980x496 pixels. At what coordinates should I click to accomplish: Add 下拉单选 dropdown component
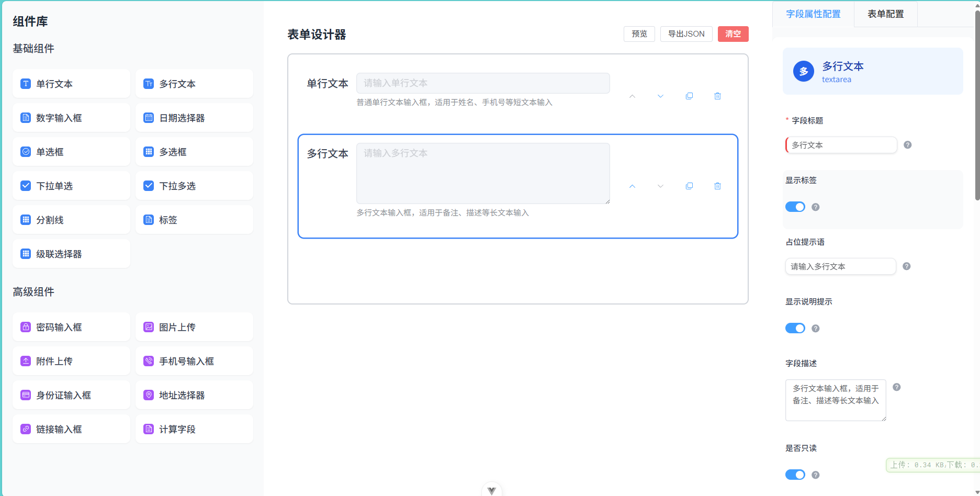coord(71,186)
